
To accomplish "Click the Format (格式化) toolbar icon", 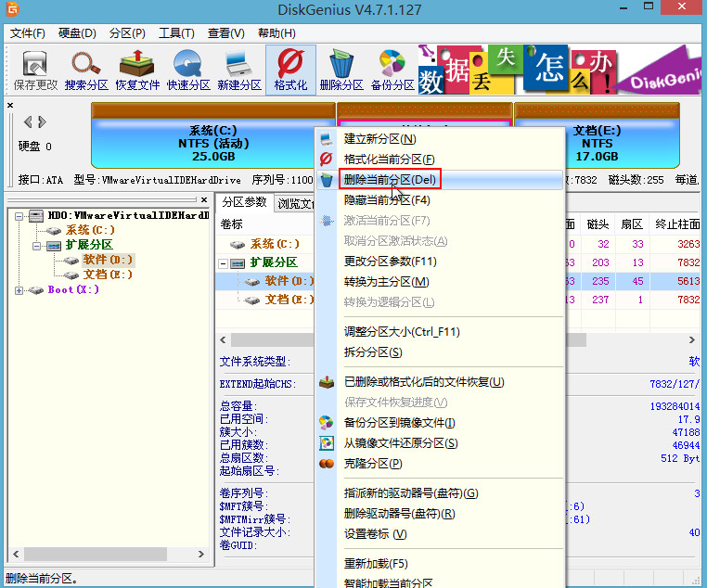I will [x=290, y=70].
